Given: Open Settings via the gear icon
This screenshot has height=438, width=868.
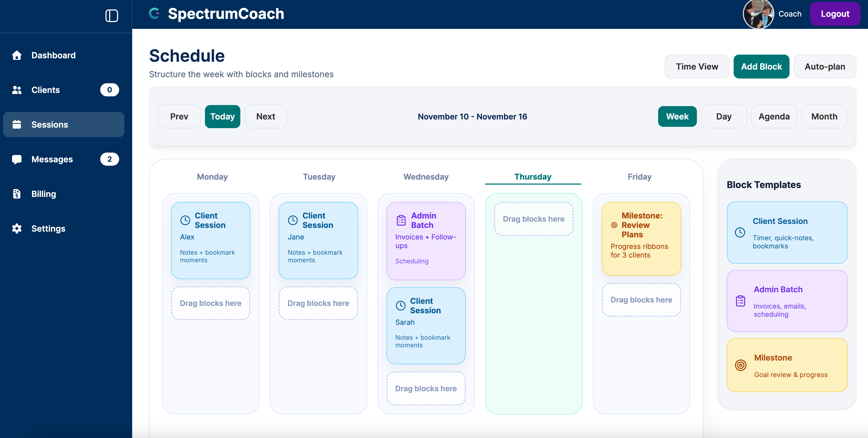Looking at the screenshot, I should (x=17, y=229).
